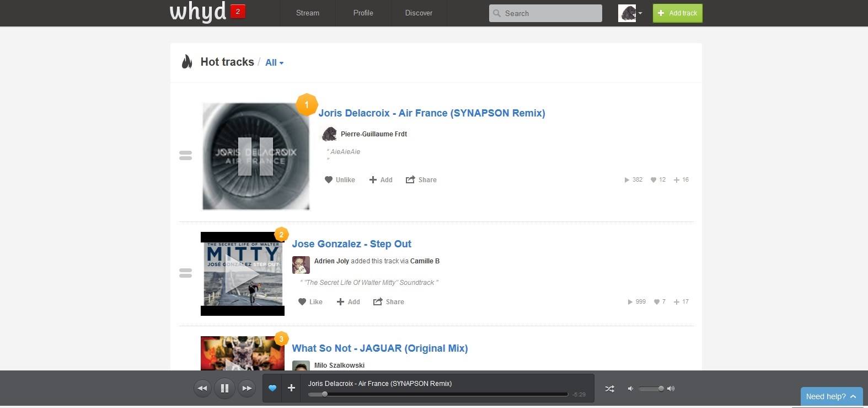Share the Jose Gonzalez Step Out track
The image size is (868, 408).
pyautogui.click(x=389, y=302)
